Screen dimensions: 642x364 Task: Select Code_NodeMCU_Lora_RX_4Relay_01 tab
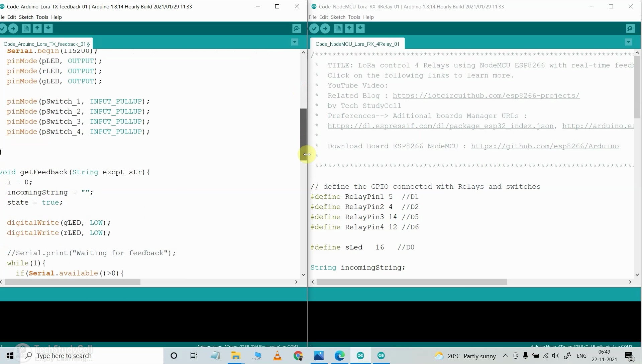357,44
